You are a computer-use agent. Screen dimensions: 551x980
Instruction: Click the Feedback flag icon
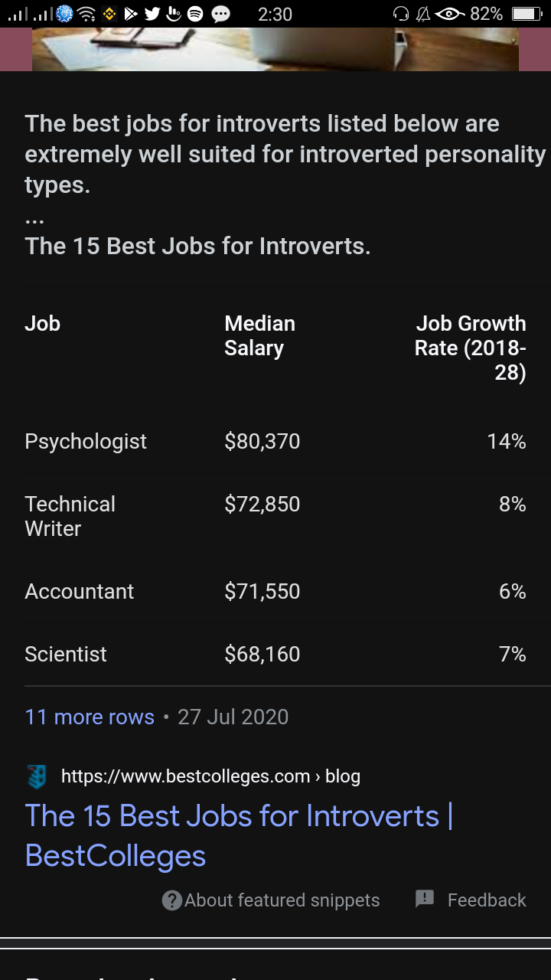[425, 900]
